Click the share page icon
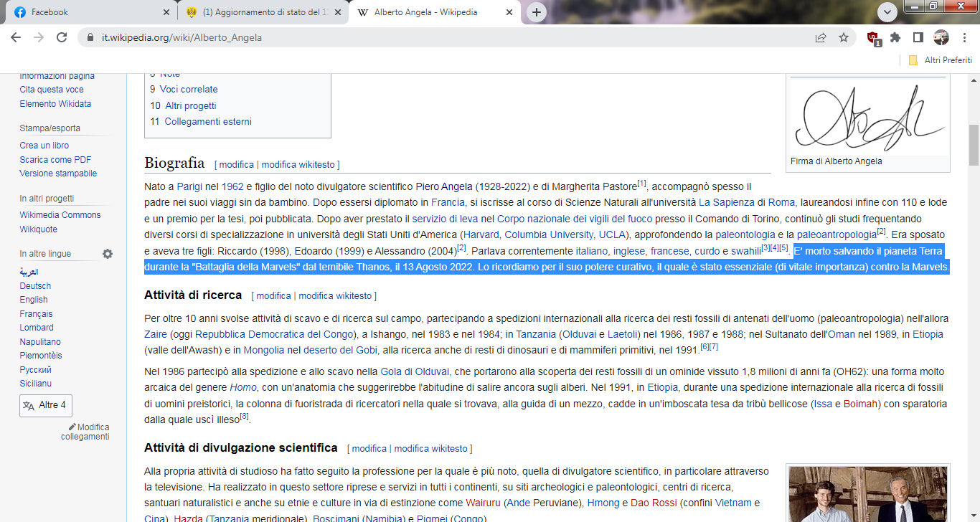This screenshot has height=522, width=980. point(821,37)
